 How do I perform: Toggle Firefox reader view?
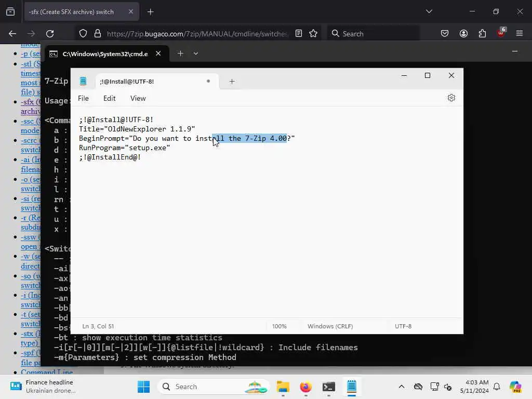299,34
